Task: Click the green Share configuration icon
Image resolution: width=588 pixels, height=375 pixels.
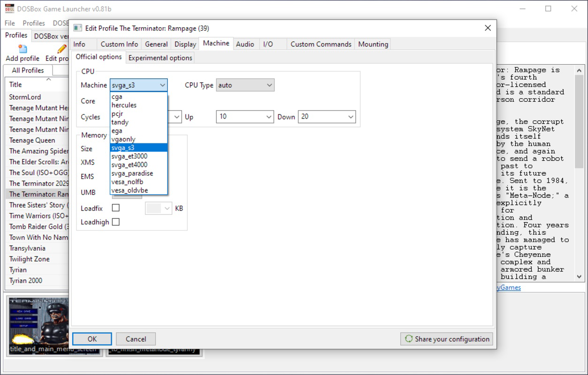Action: [409, 339]
